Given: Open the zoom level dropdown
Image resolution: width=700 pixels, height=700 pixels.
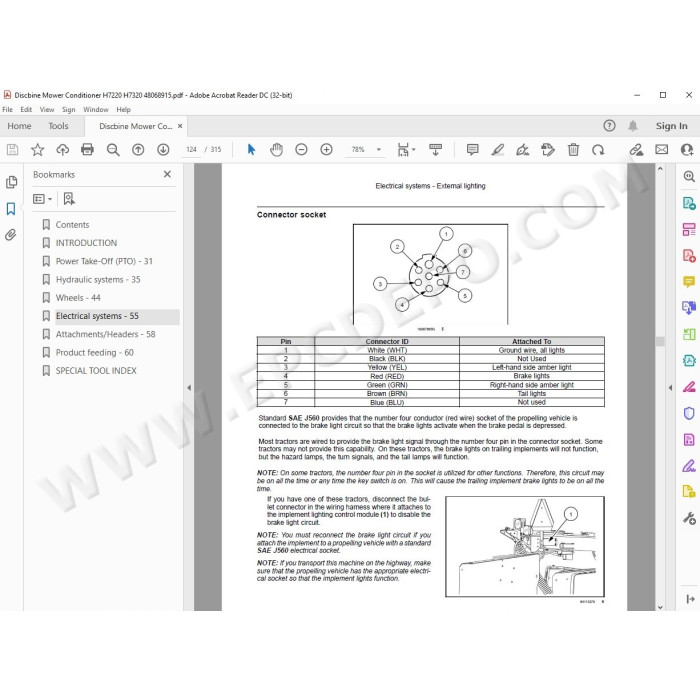Looking at the screenshot, I should [x=379, y=150].
